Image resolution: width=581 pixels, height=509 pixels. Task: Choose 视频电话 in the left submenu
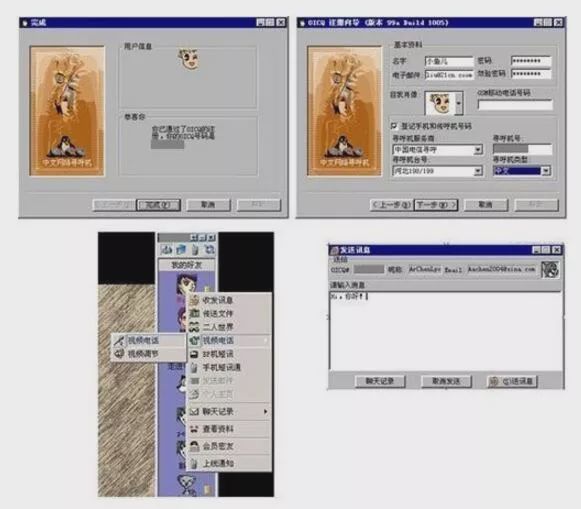[x=148, y=340]
